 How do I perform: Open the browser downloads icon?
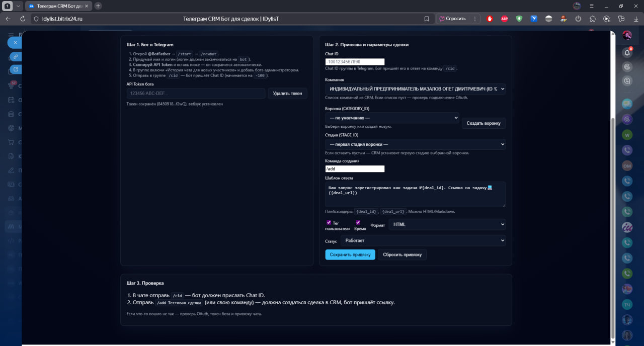click(636, 19)
